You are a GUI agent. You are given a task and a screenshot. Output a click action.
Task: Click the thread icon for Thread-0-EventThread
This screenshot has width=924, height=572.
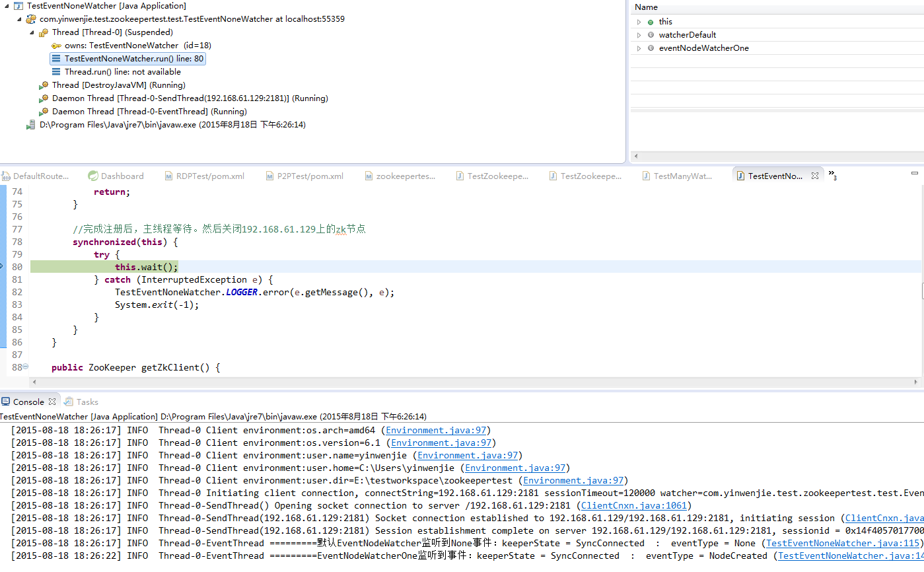coord(44,112)
